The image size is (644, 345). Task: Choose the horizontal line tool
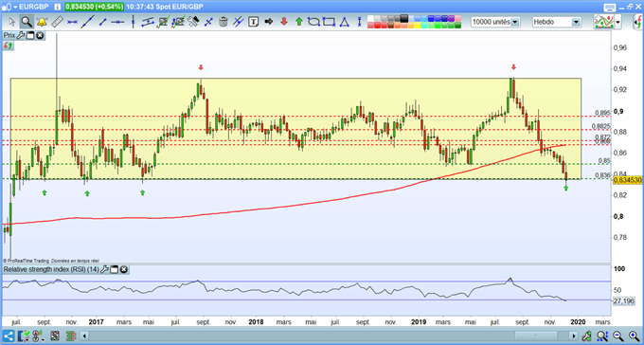(117, 22)
